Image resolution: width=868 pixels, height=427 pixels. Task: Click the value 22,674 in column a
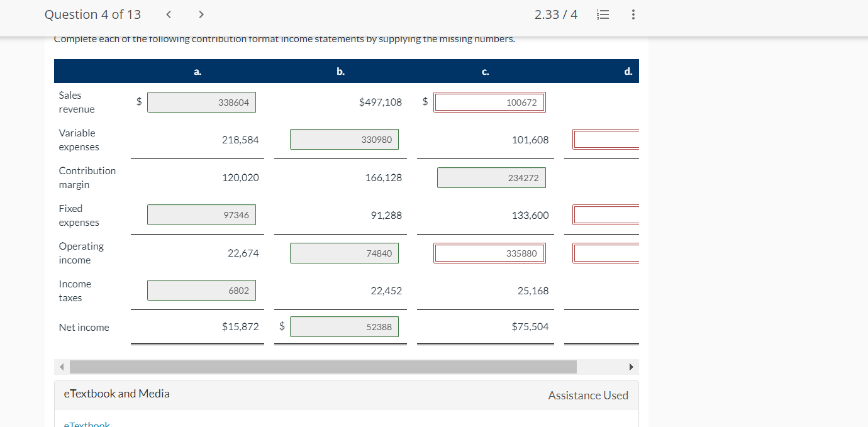pos(243,253)
